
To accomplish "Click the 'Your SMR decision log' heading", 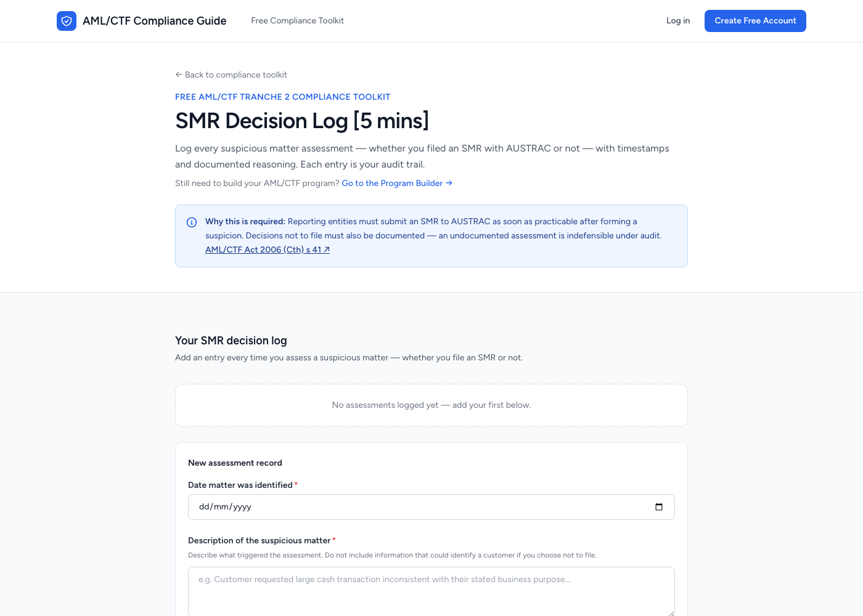I will [231, 341].
